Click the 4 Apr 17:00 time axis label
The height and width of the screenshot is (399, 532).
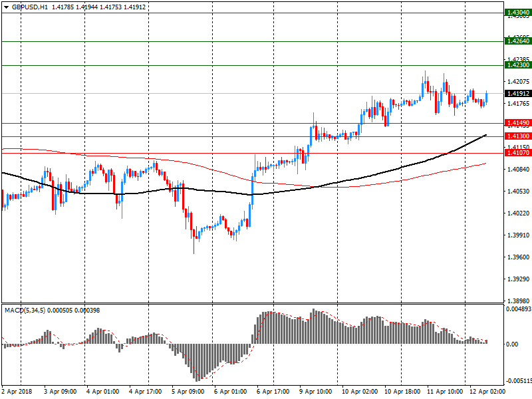[145, 392]
